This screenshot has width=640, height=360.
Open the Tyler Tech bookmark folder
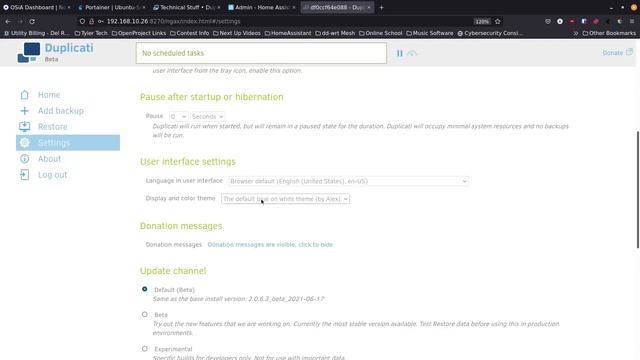[91, 33]
